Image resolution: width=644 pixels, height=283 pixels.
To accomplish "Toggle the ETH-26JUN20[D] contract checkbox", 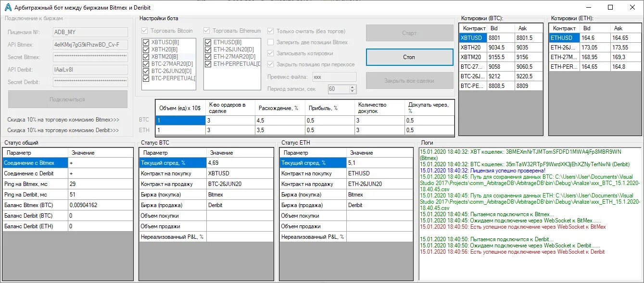I will click(208, 49).
